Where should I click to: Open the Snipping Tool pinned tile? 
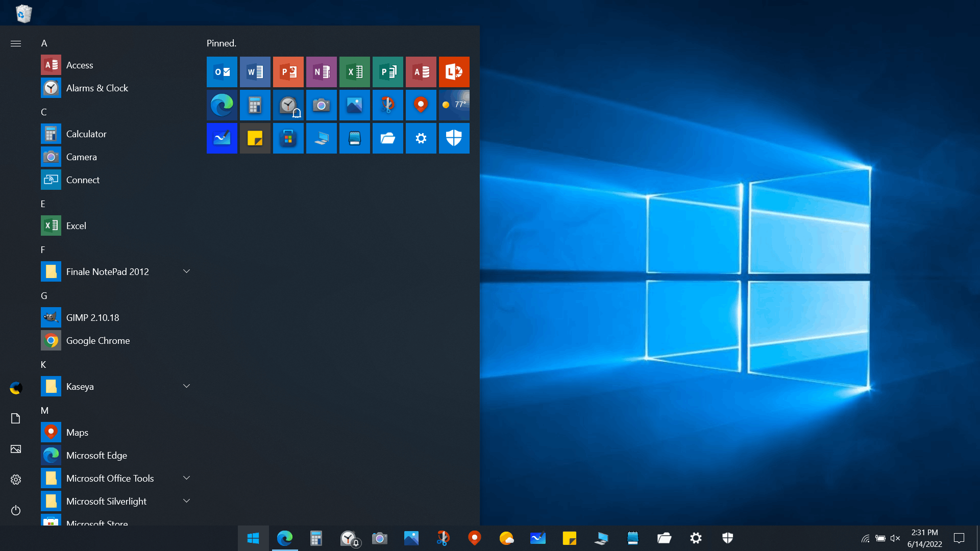click(387, 105)
